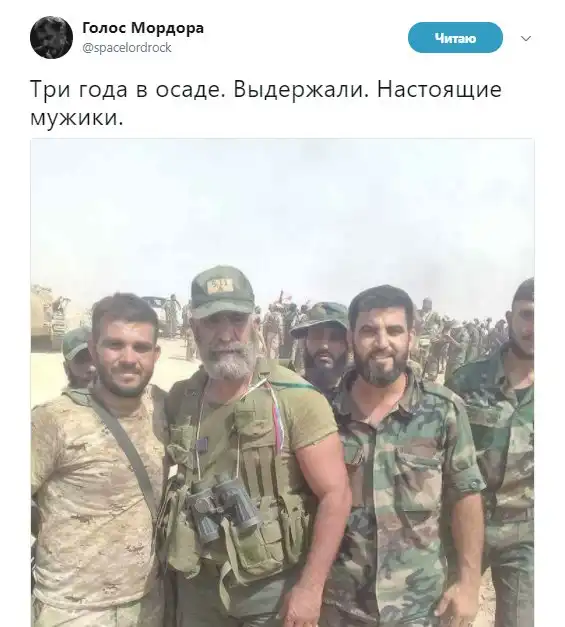Image resolution: width=565 pixels, height=627 pixels.
Task: Open the attached photo of soldiers
Action: pos(282,383)
